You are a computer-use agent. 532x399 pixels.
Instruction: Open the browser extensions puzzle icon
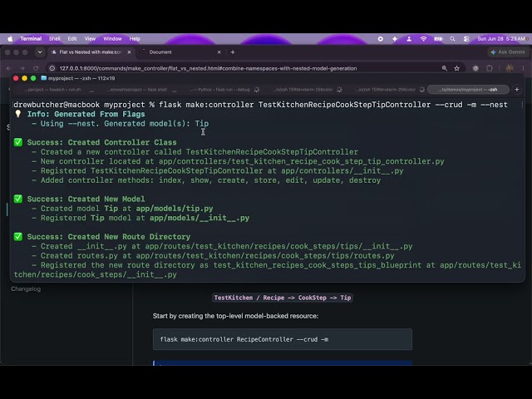tap(490, 68)
